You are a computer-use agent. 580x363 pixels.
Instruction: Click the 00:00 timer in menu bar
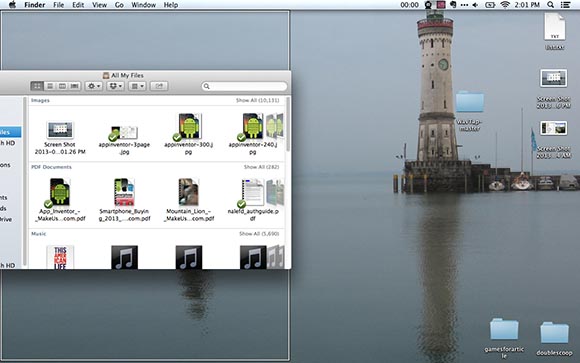pyautogui.click(x=409, y=5)
